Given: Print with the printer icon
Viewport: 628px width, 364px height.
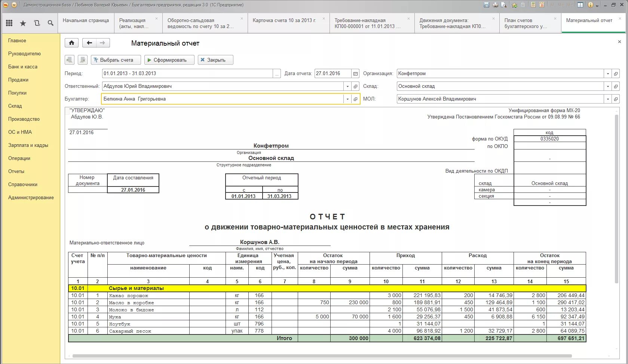Looking at the screenshot, I should pos(495,5).
